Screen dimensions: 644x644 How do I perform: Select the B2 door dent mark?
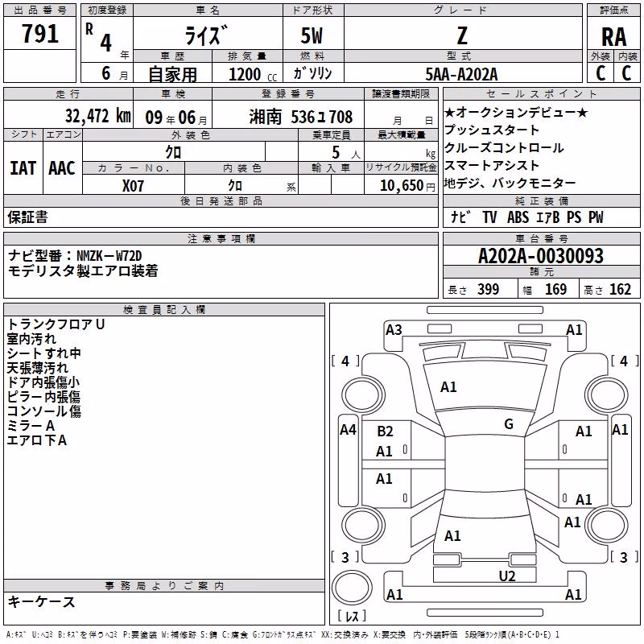386,431
